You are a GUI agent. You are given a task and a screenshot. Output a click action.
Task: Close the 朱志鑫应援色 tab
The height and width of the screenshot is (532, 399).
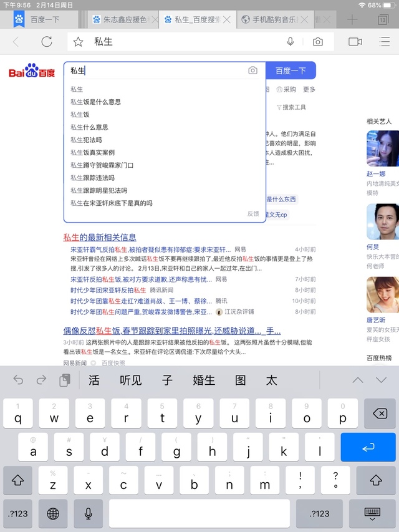[x=155, y=20]
